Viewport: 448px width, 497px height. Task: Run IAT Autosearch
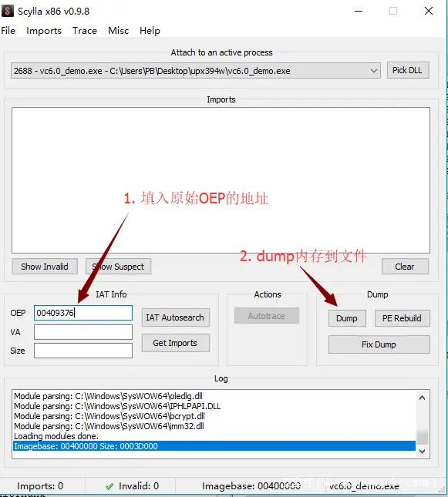pyautogui.click(x=176, y=317)
